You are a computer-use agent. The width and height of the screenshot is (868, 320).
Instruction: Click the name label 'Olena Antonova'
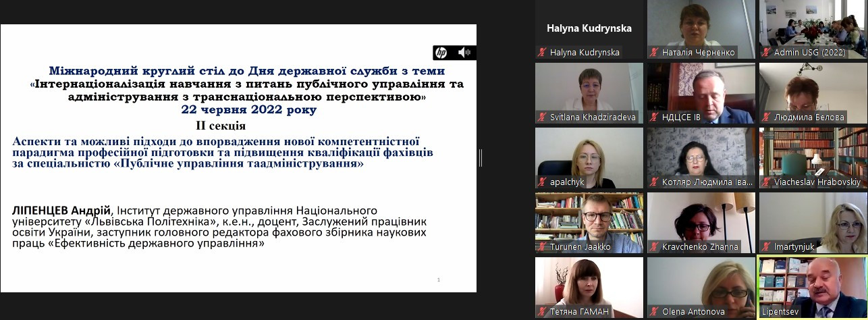(x=693, y=311)
